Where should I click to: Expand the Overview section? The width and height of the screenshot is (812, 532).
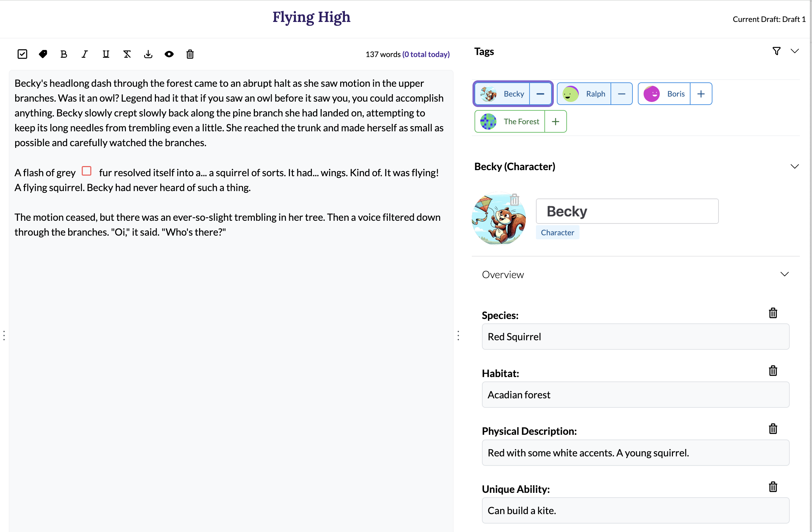(x=785, y=274)
